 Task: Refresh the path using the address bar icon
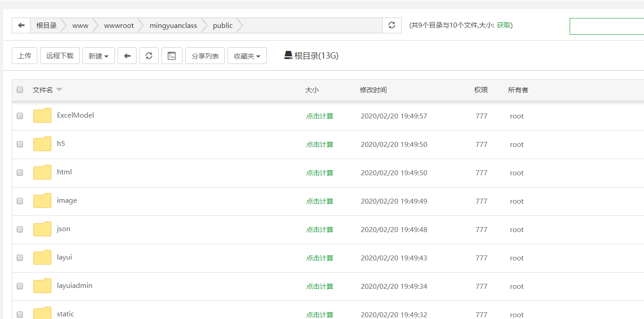(392, 26)
